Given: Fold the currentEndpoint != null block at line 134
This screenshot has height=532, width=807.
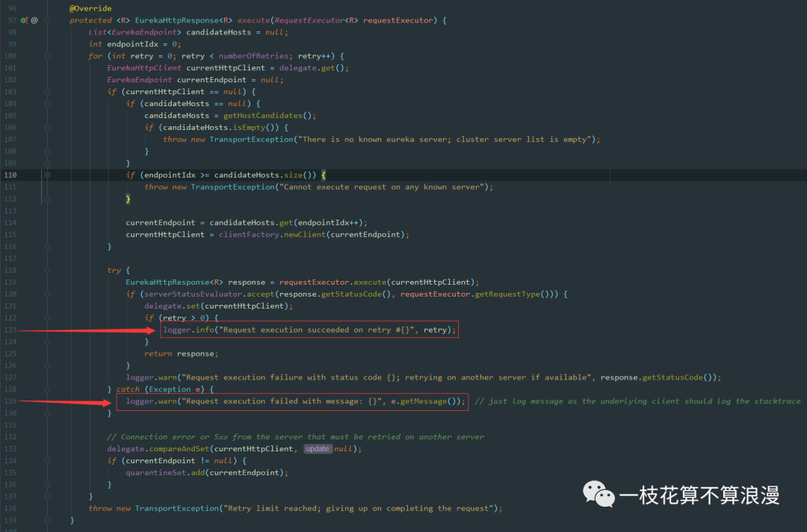Looking at the screenshot, I should [x=47, y=460].
